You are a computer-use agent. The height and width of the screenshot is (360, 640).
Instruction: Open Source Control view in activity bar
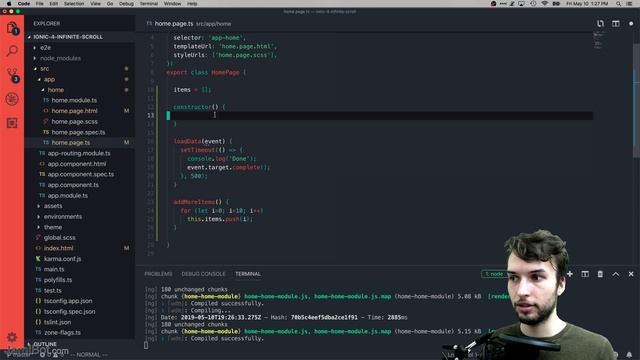pyautogui.click(x=12, y=75)
